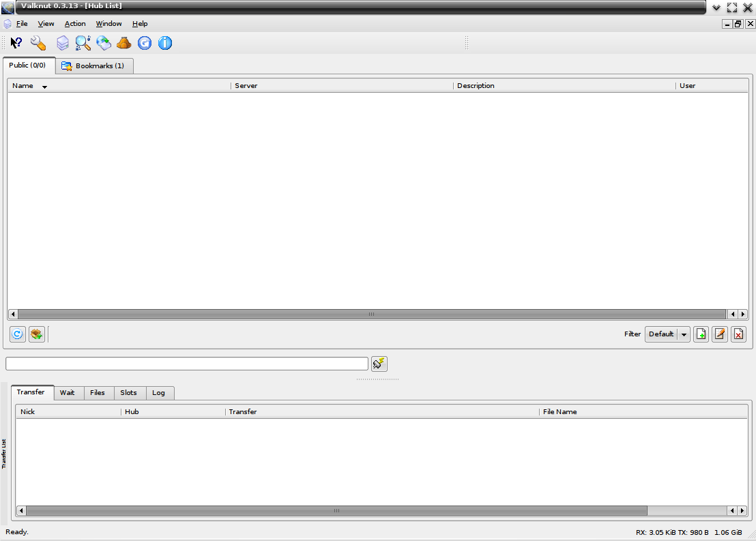The height and width of the screenshot is (541, 756).
Task: Open the Action menu
Action: pos(75,24)
